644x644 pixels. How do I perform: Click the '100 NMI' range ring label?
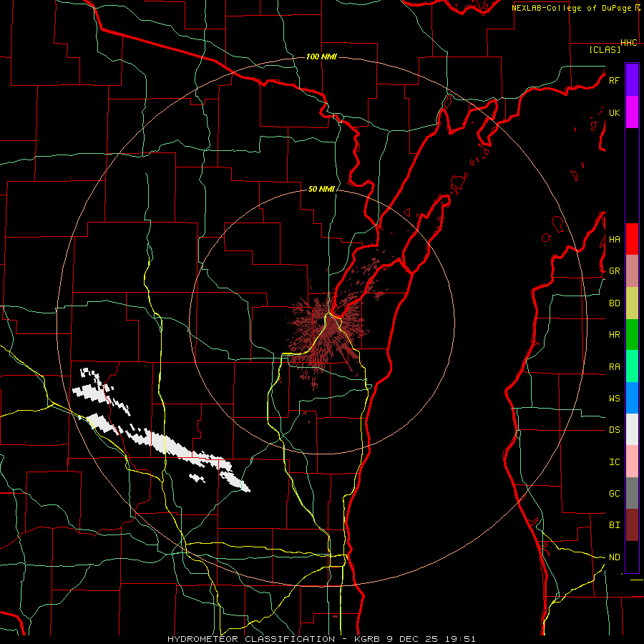pos(321,57)
